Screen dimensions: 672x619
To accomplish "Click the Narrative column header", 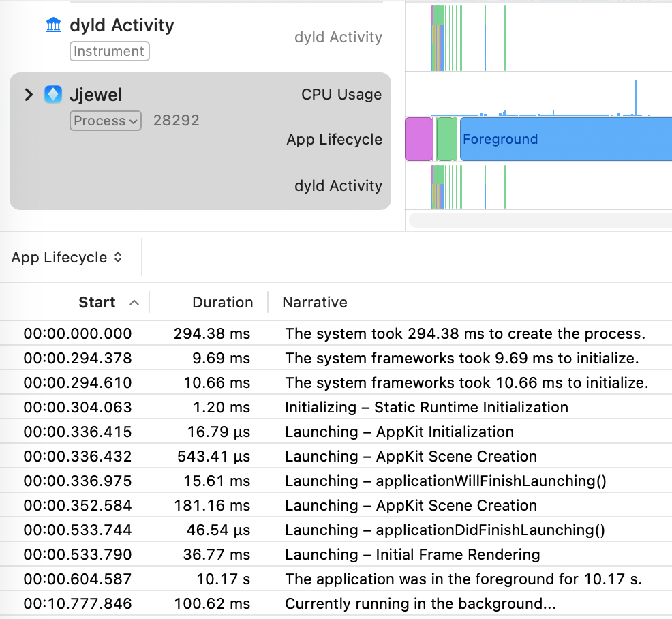I will tap(314, 302).
